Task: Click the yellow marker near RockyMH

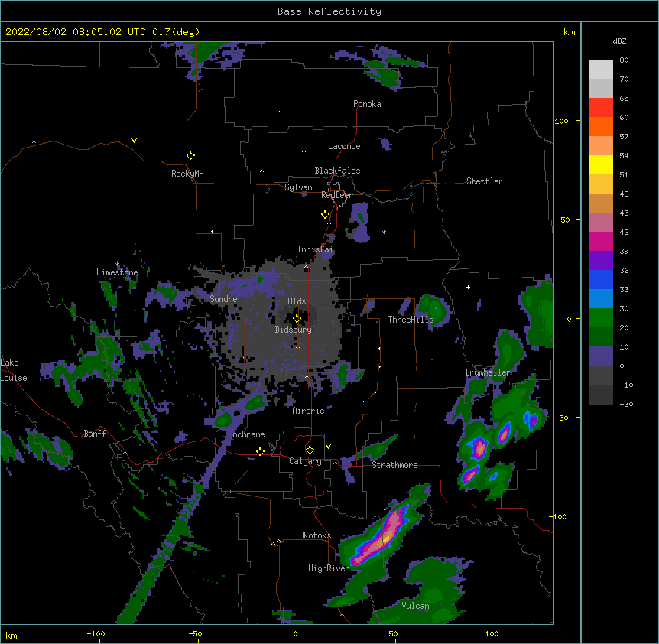Action: click(x=190, y=156)
